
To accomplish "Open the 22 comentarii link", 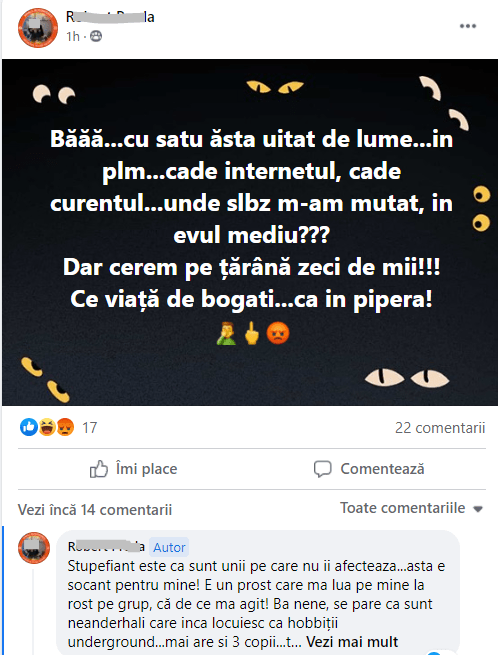I will [x=440, y=428].
